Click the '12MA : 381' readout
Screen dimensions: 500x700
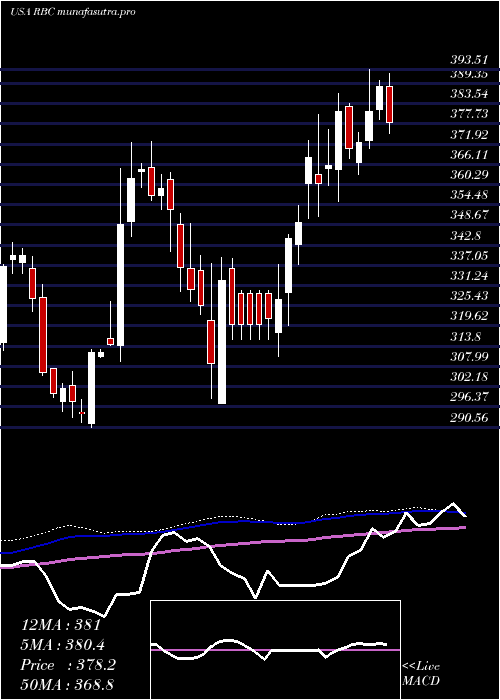click(61, 625)
